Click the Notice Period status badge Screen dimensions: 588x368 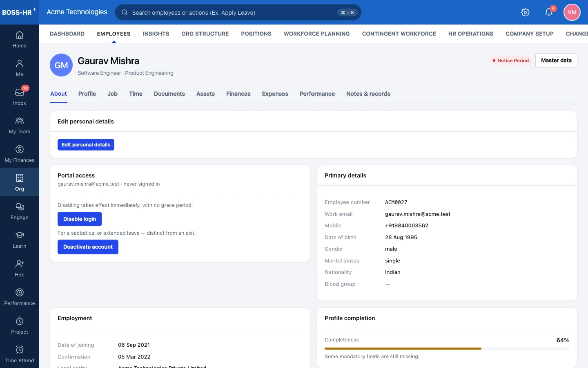coord(510,61)
